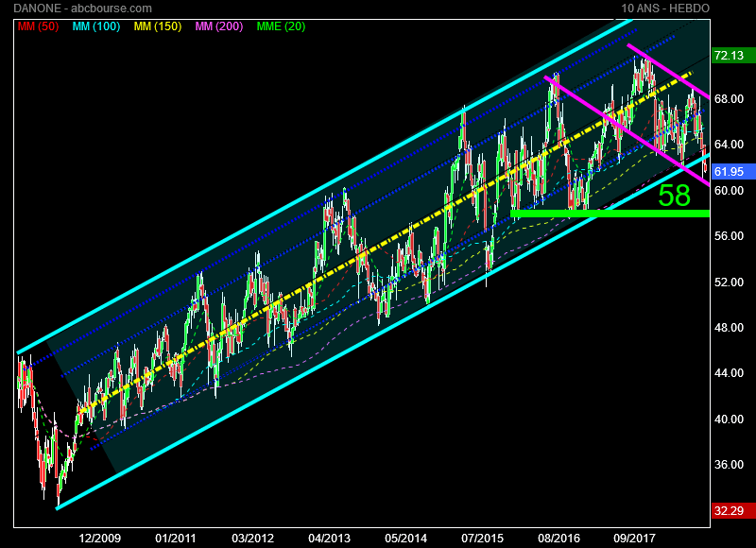Click the 68.00 price axis label
The height and width of the screenshot is (548, 756).
pos(729,99)
